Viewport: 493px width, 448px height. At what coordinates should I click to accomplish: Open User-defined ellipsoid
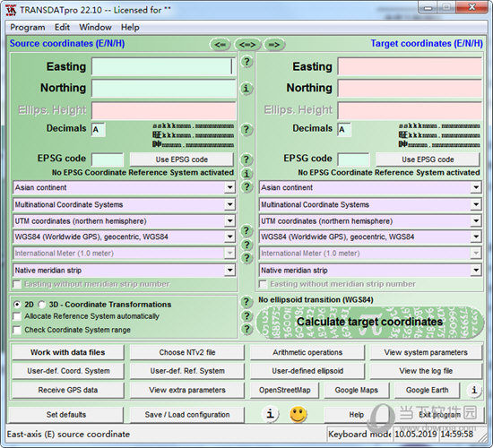307,371
